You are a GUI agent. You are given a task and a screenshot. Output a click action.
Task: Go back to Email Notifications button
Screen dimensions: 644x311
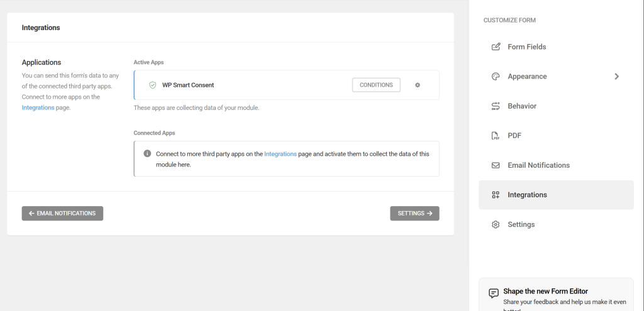coord(62,214)
